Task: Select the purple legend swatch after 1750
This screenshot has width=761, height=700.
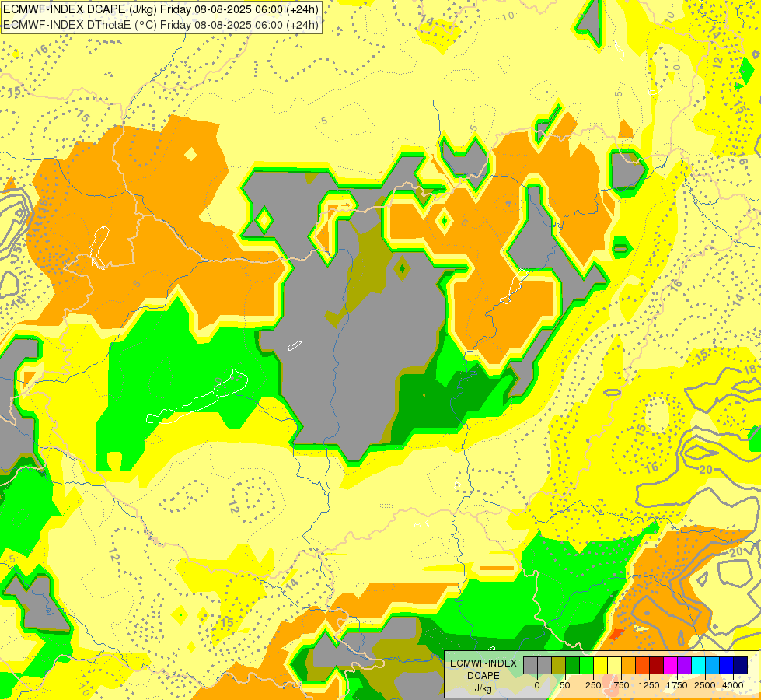Action: [x=684, y=665]
